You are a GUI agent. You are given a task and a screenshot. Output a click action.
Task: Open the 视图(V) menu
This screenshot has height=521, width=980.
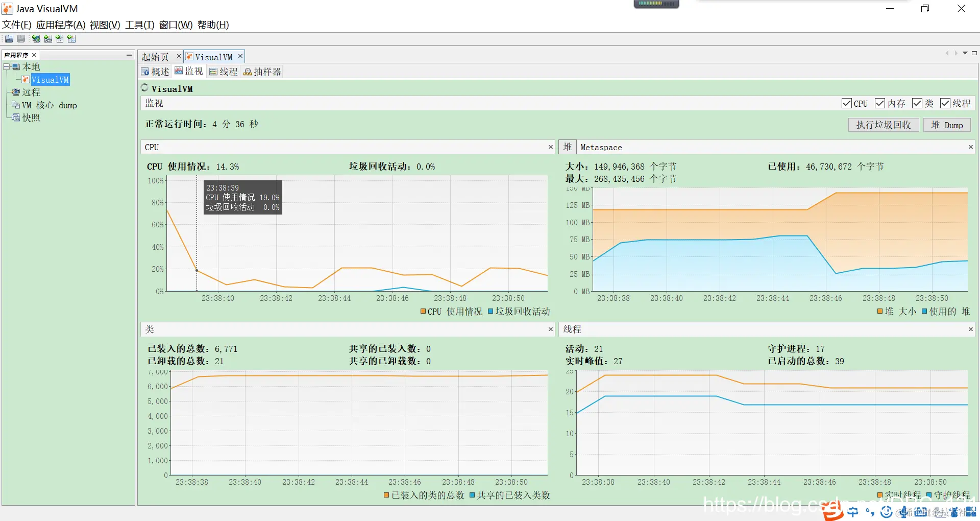pyautogui.click(x=105, y=25)
